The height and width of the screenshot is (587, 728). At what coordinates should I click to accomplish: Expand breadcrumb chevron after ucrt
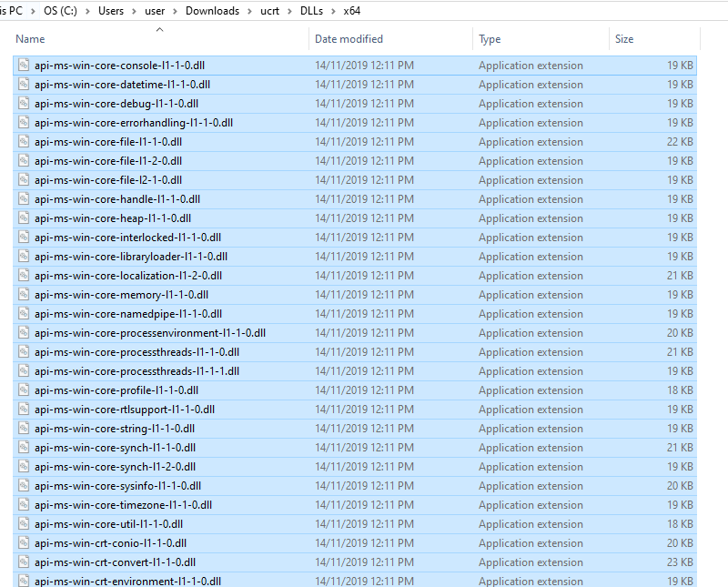click(289, 11)
